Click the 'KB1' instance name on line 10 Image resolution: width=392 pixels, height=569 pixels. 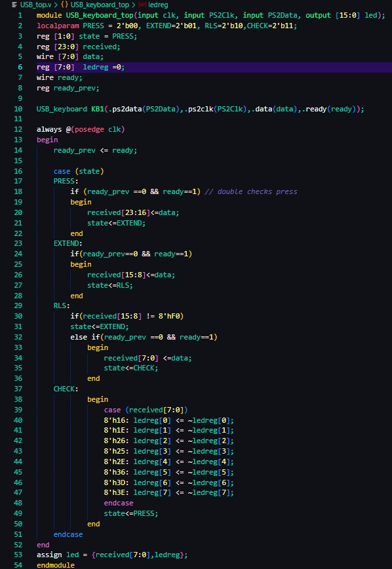tap(97, 109)
